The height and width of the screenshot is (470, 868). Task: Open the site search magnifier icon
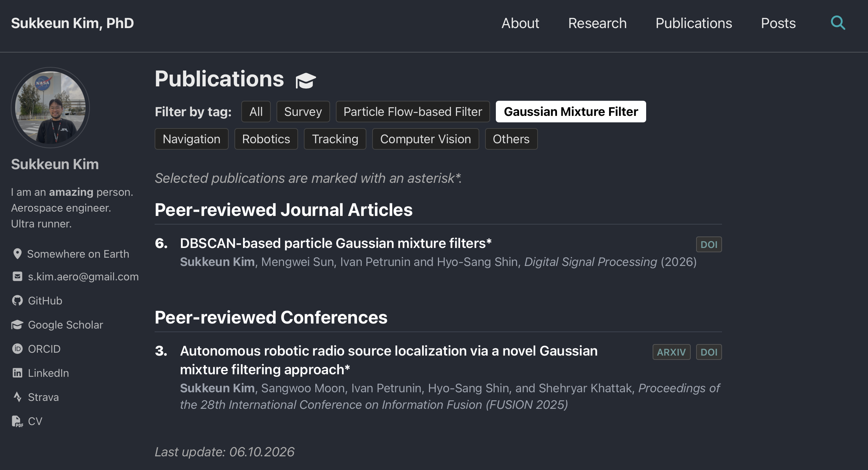point(838,23)
